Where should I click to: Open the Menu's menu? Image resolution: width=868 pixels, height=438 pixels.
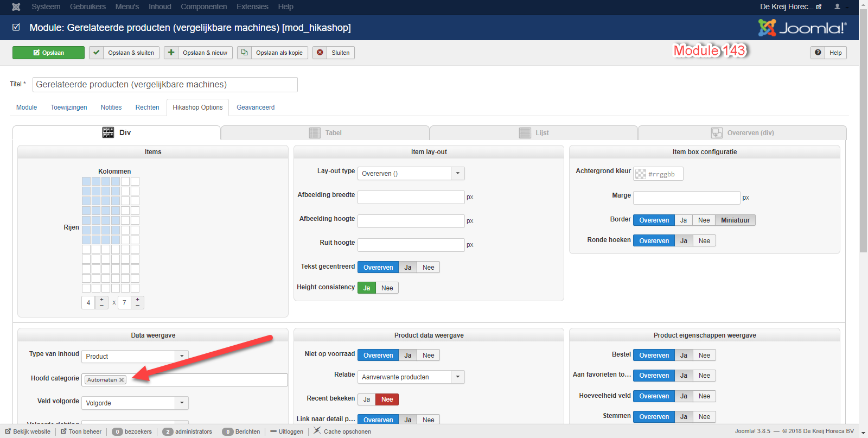[127, 7]
